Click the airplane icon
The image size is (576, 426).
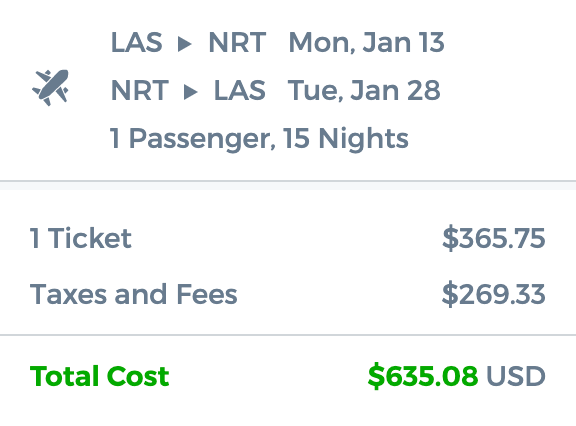tap(50, 87)
